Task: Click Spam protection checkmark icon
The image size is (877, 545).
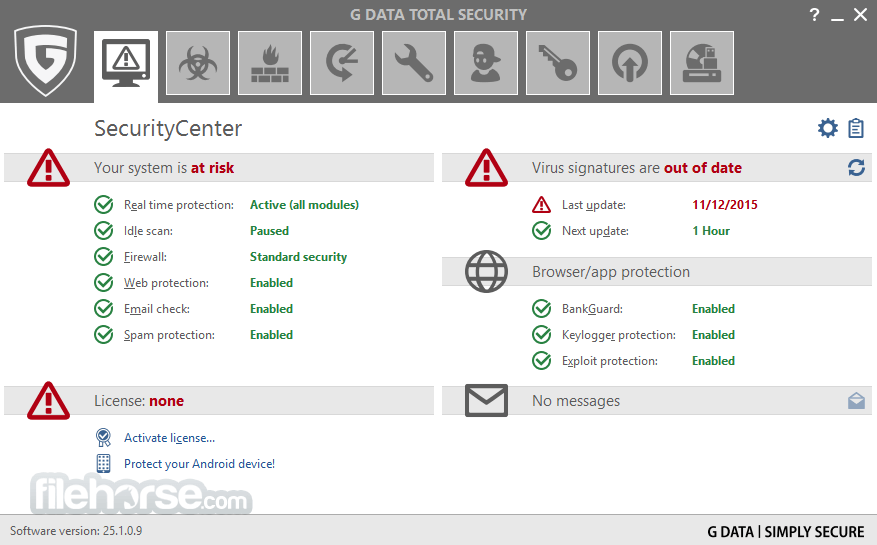Action: click(103, 335)
